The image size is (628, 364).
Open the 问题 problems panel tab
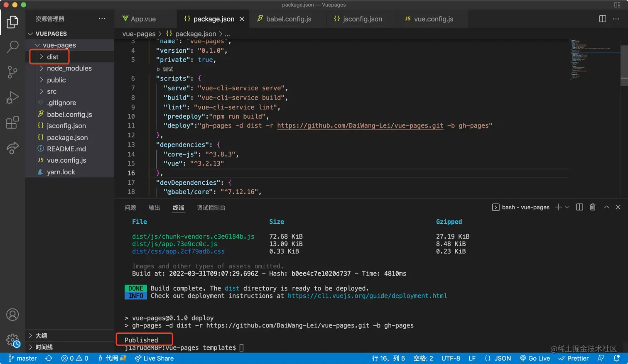130,208
